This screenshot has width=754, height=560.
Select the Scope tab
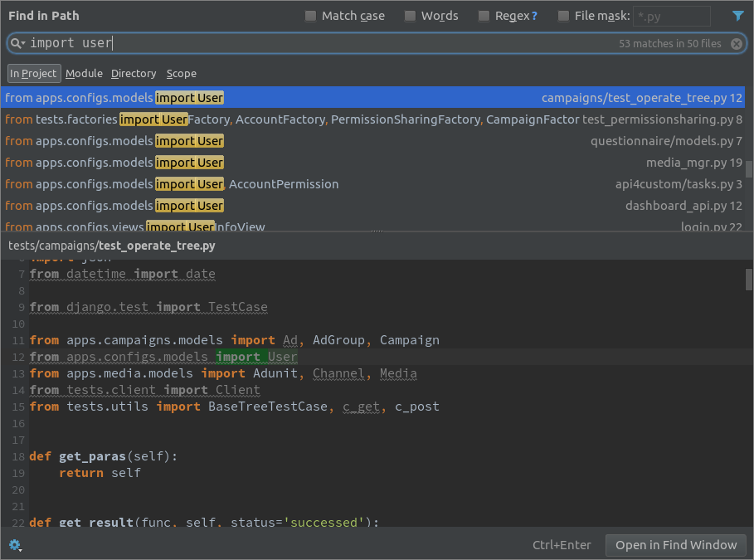181,73
